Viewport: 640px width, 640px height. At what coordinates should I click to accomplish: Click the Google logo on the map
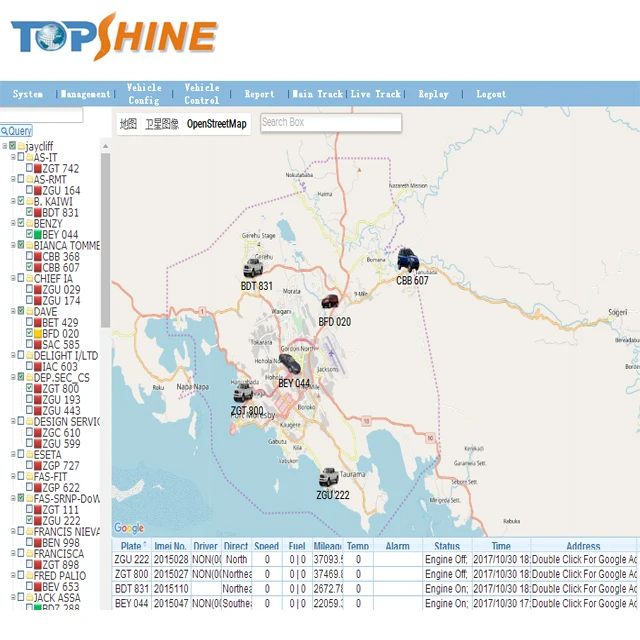129,528
